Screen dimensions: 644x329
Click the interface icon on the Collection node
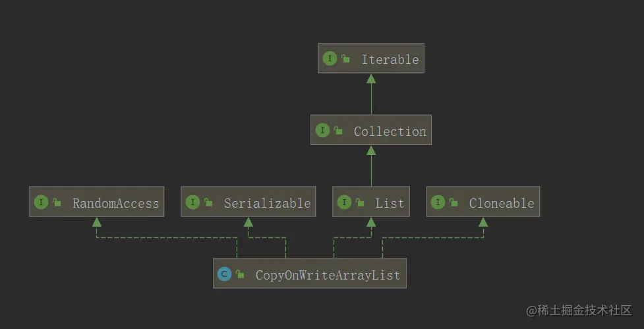pos(322,131)
